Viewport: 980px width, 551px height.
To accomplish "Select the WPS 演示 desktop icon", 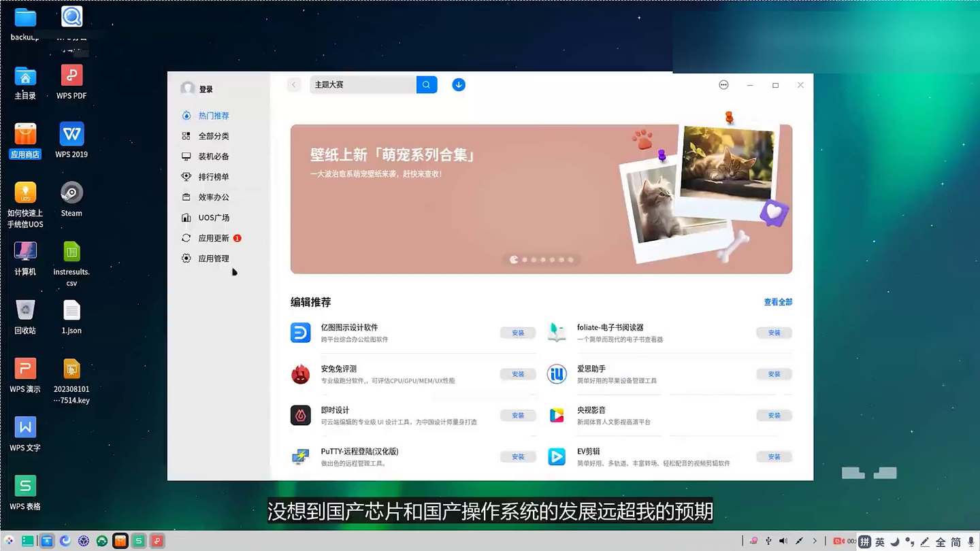I will tap(25, 369).
